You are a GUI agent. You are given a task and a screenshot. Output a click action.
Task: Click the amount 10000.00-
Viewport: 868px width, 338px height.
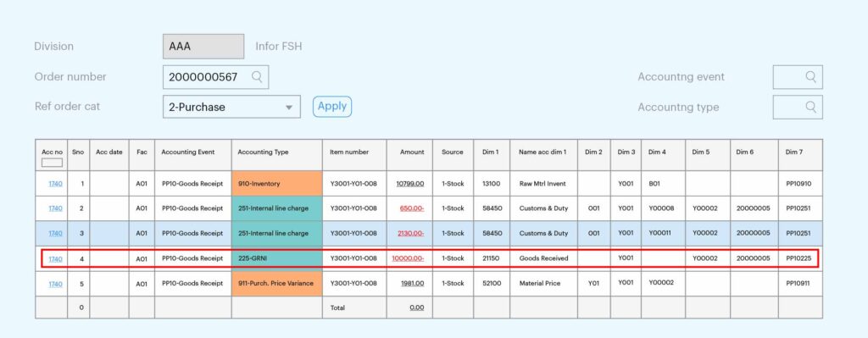(x=408, y=258)
